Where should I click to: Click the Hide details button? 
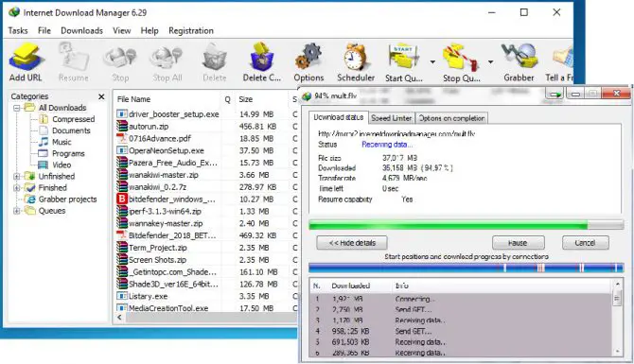[352, 243]
